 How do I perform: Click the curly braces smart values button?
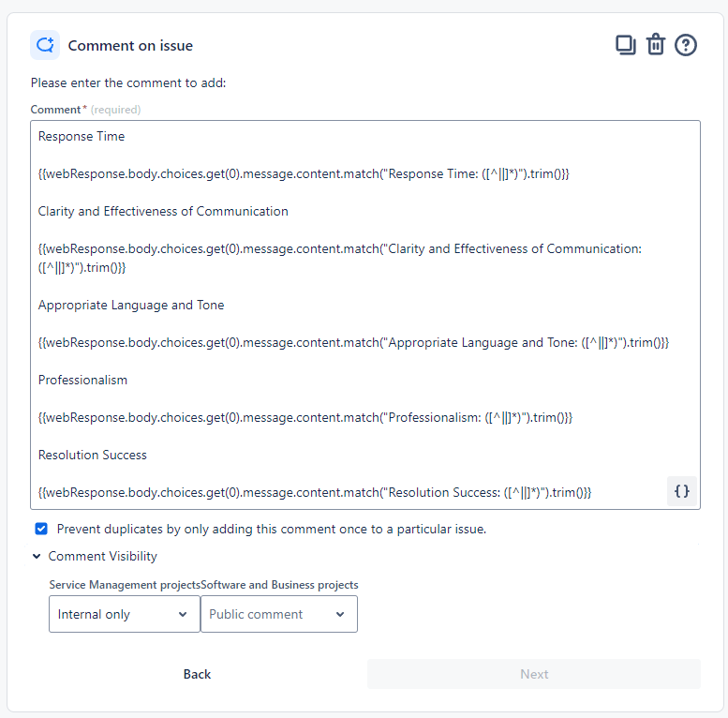(x=682, y=490)
